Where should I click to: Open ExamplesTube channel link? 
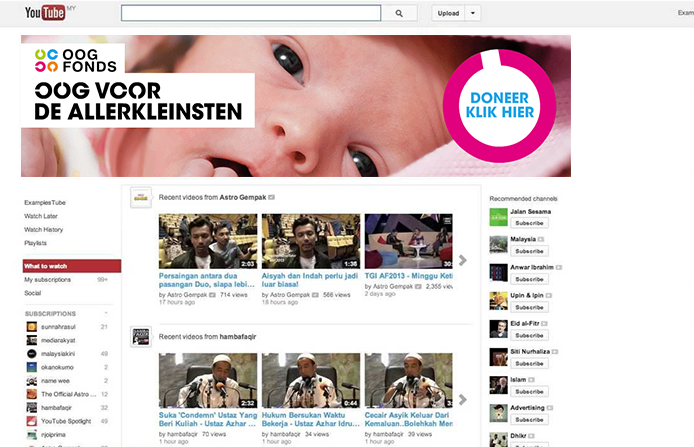pos(45,203)
